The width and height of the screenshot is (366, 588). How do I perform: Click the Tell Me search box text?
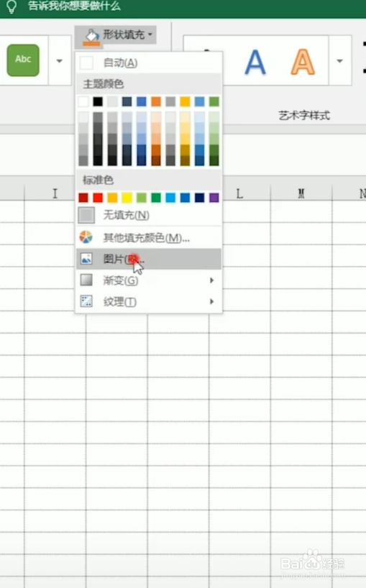pyautogui.click(x=74, y=6)
